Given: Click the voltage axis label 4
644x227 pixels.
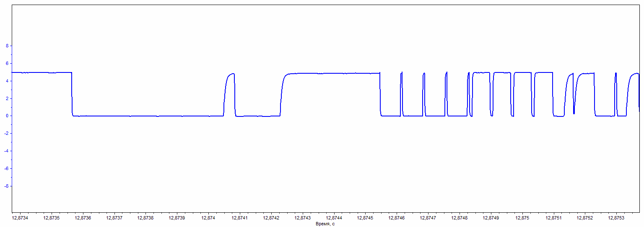Looking at the screenshot, I should (7, 81).
